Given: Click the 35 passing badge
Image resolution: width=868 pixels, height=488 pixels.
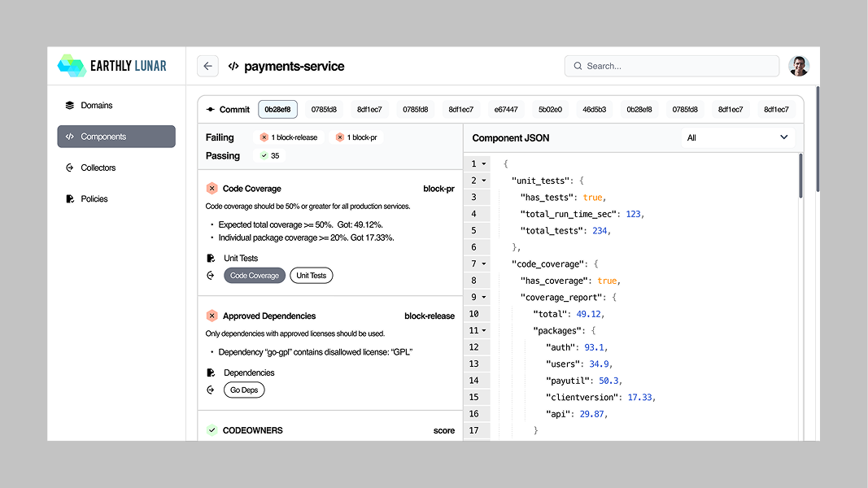Looking at the screenshot, I should [269, 155].
